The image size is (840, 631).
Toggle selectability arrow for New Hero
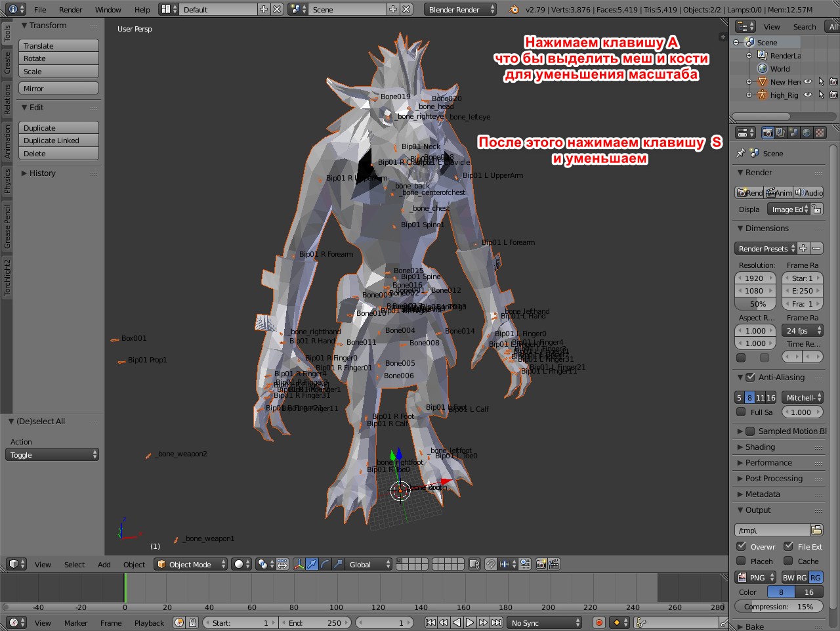821,82
